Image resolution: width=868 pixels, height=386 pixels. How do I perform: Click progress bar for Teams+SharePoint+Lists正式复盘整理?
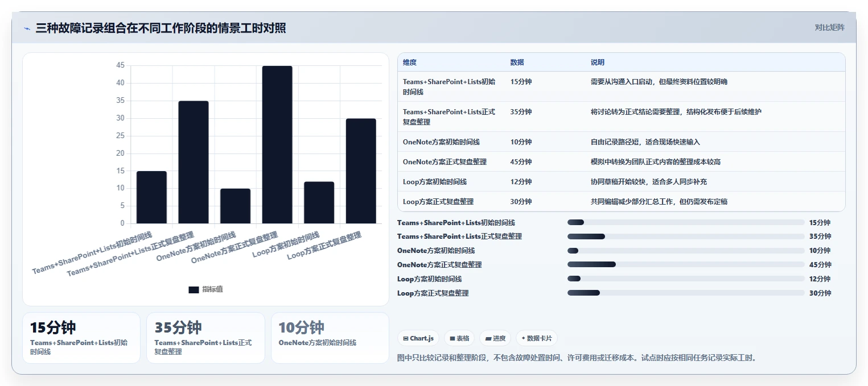(x=686, y=236)
